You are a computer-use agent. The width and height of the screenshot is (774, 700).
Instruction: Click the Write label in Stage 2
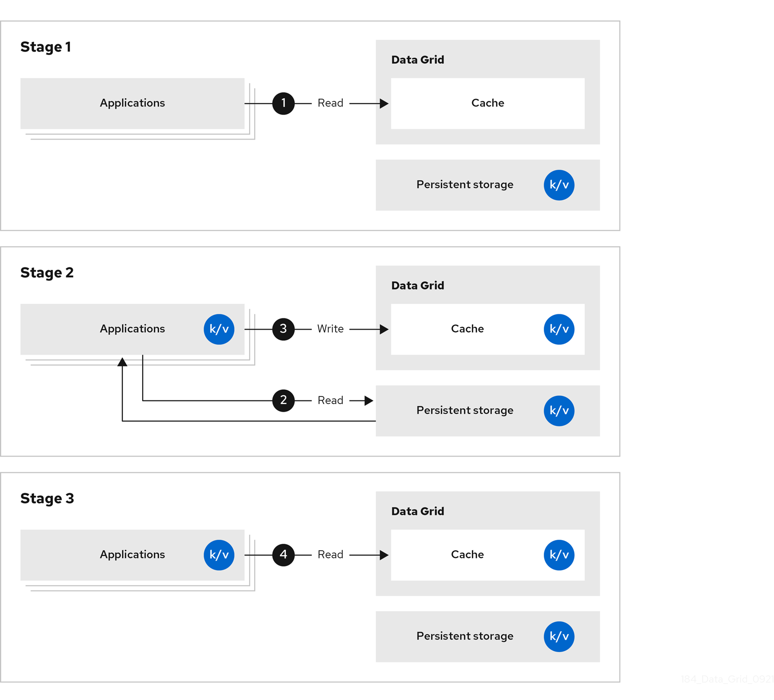pos(330,329)
